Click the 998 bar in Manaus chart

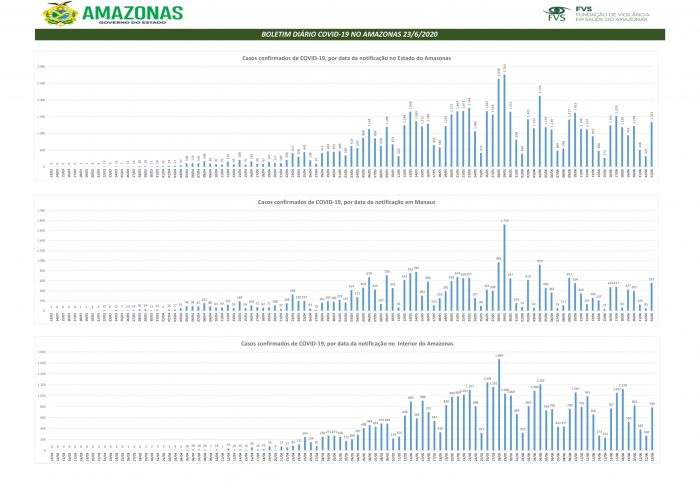tap(499, 286)
